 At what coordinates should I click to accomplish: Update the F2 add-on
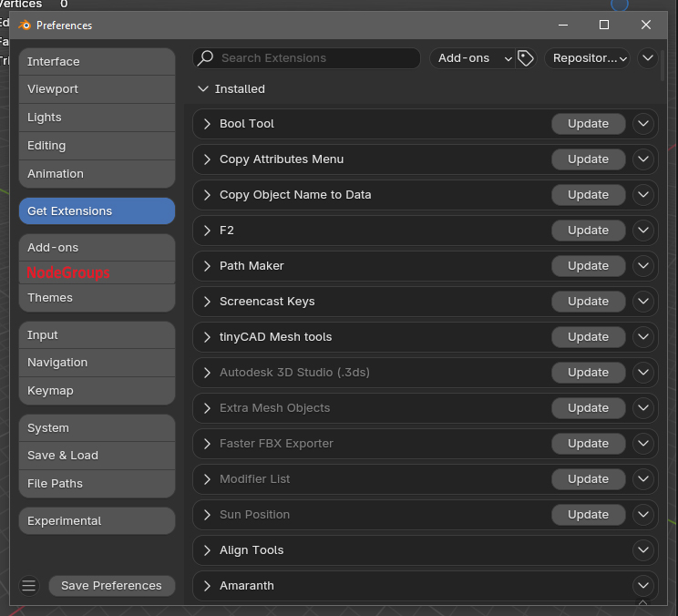pos(588,231)
